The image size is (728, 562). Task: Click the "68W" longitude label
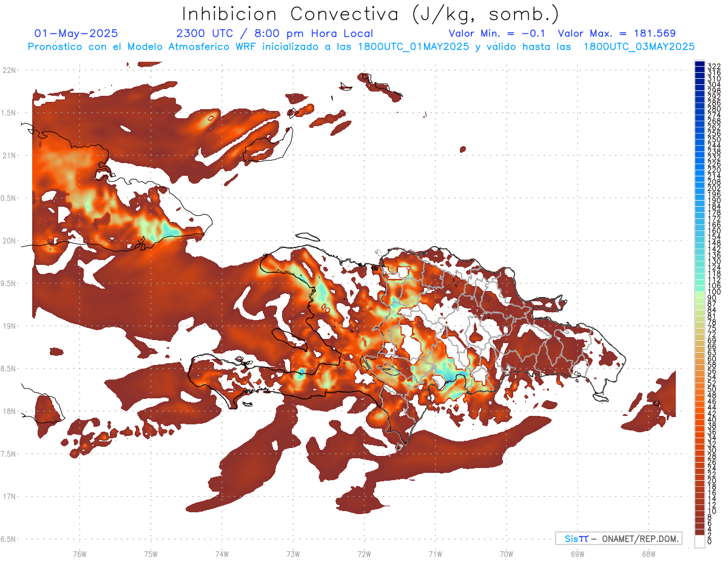click(x=648, y=554)
